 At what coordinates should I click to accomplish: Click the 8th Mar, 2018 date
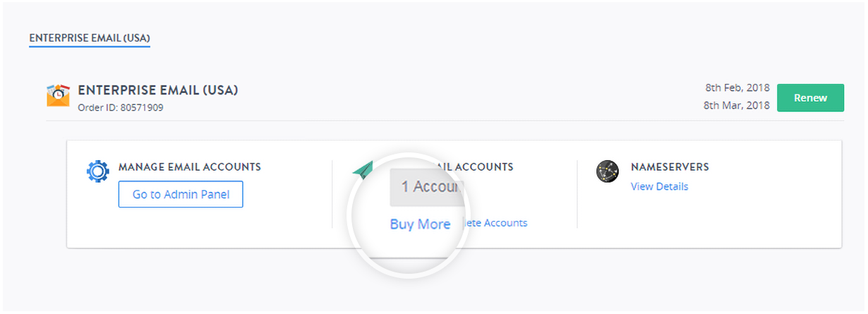coord(737,106)
